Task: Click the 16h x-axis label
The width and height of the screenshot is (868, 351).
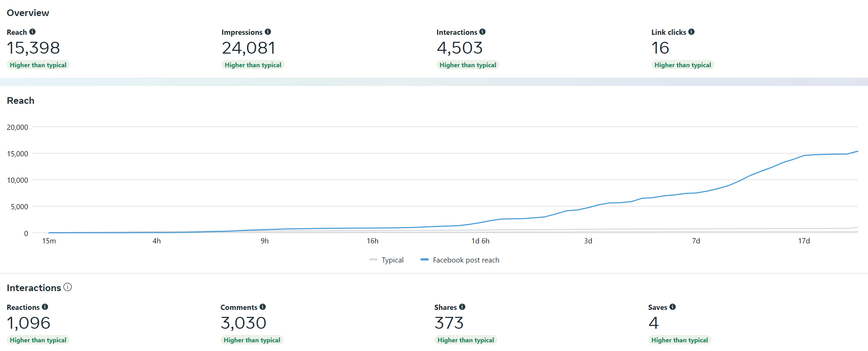Action: click(372, 241)
